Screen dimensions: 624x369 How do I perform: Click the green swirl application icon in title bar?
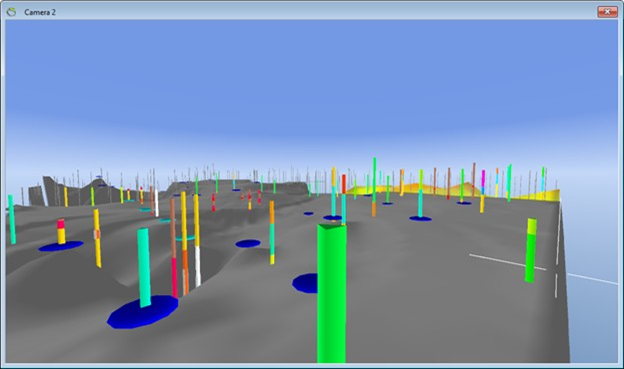click(11, 12)
